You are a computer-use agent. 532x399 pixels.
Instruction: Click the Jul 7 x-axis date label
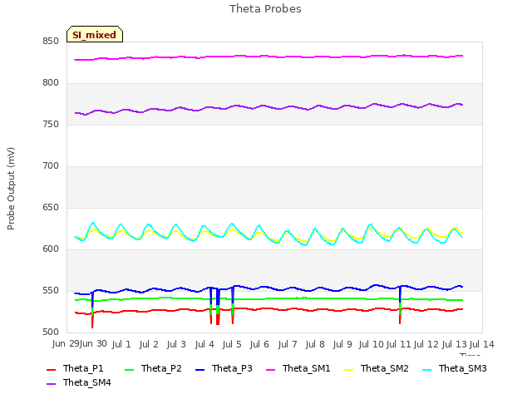pos(288,344)
